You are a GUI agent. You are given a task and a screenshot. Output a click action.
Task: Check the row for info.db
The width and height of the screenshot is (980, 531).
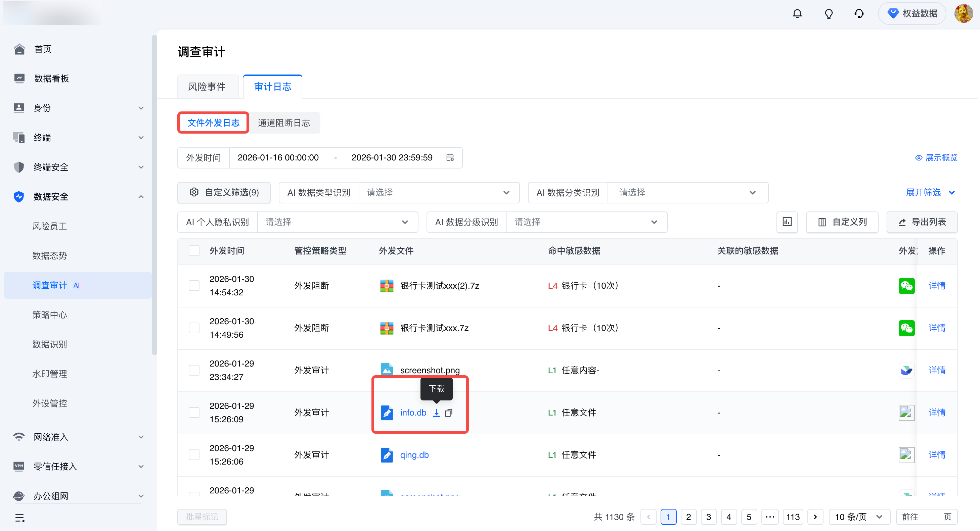[x=194, y=413]
